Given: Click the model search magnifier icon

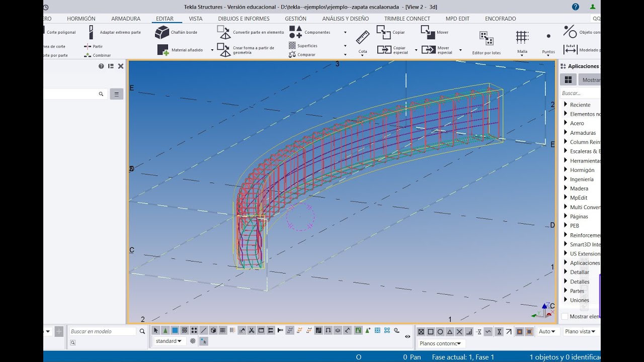Looking at the screenshot, I should coord(142,331).
